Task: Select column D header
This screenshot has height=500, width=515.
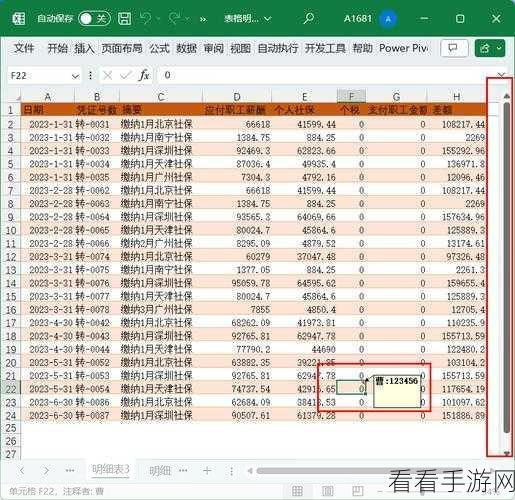Action: click(237, 97)
